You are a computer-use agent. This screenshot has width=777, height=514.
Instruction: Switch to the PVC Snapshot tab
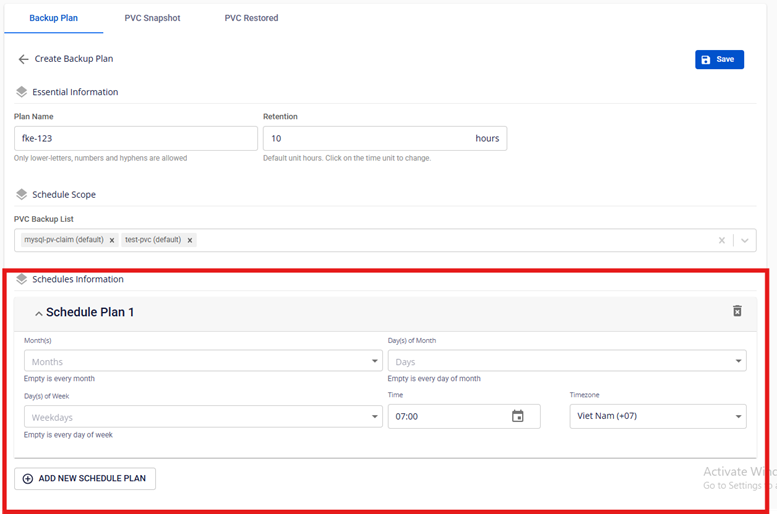152,18
